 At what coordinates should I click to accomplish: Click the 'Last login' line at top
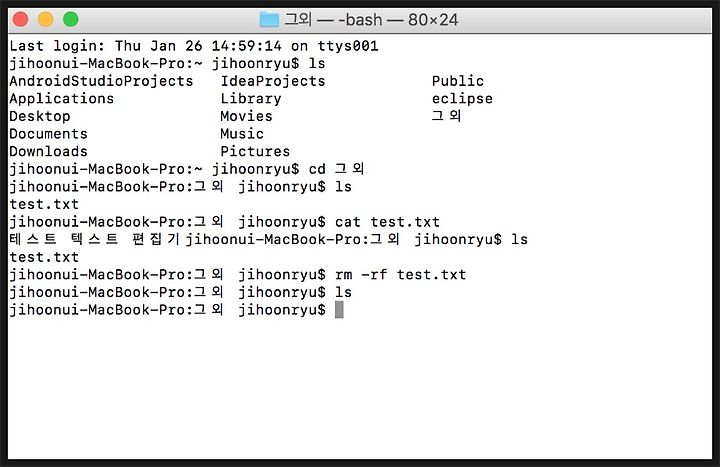click(x=193, y=46)
